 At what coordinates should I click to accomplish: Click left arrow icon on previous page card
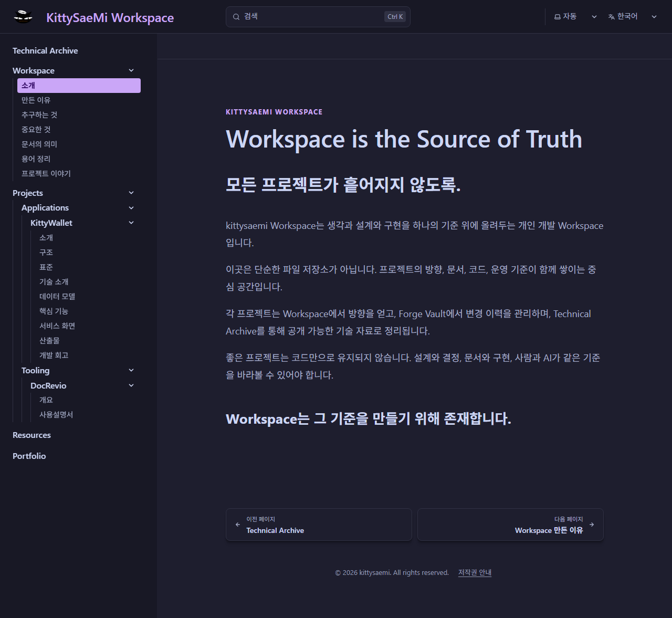point(238,525)
